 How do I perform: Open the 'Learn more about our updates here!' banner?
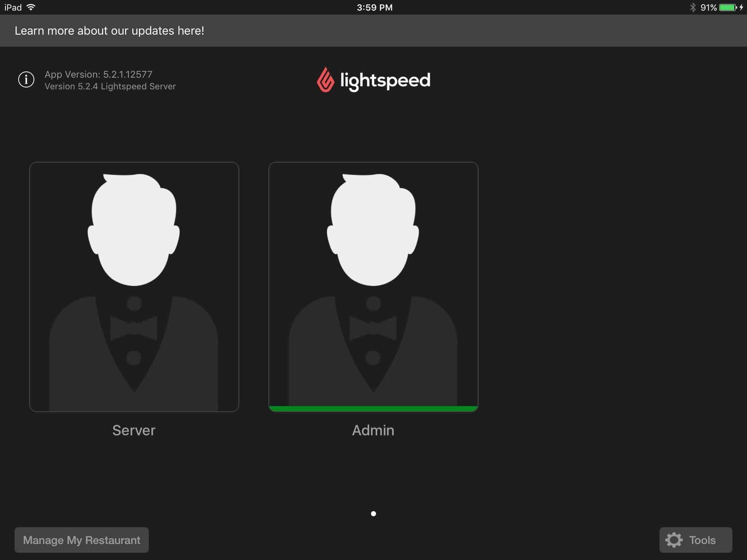(373, 31)
